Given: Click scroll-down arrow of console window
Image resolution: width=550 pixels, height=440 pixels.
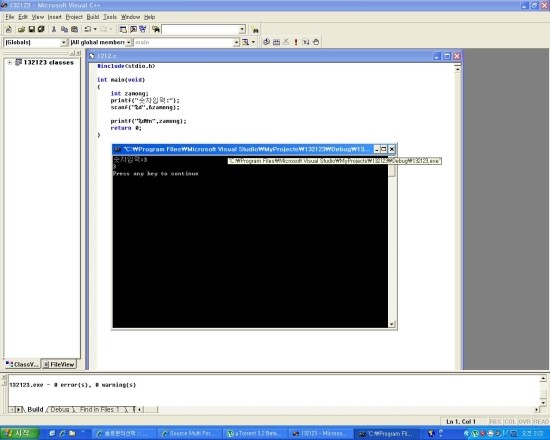Looking at the screenshot, I should [x=392, y=324].
